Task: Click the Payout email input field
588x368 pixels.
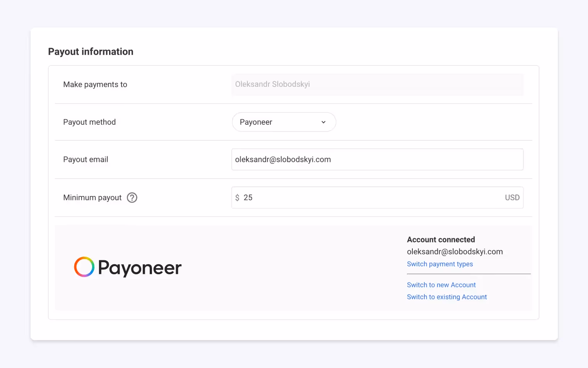Action: click(377, 159)
